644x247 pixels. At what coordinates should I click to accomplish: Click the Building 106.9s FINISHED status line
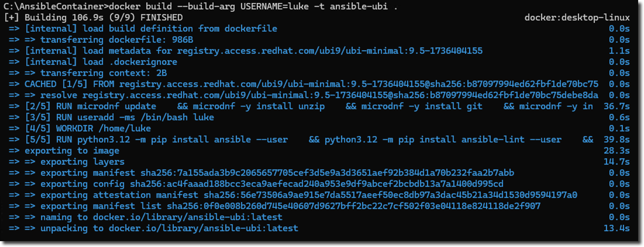click(x=94, y=18)
